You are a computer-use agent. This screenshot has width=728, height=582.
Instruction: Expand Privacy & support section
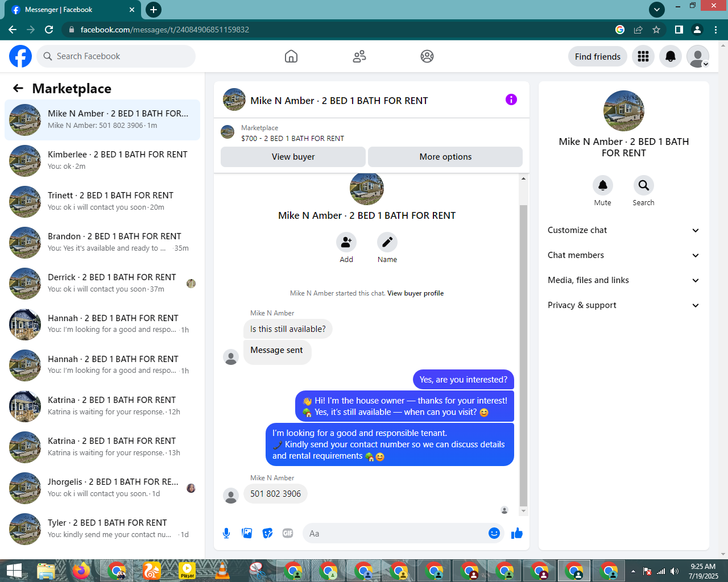[x=624, y=305]
